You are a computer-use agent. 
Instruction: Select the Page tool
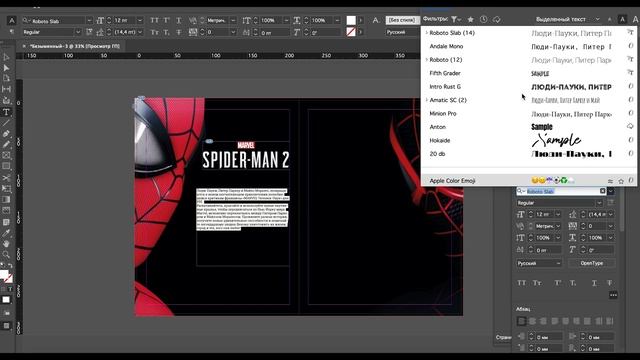pyautogui.click(x=6, y=78)
